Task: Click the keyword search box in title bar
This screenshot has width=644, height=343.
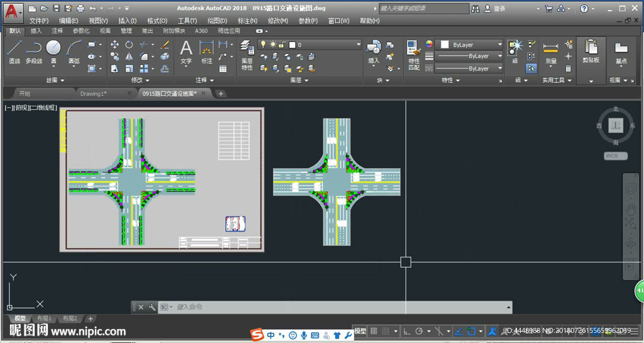Action: 423,9
